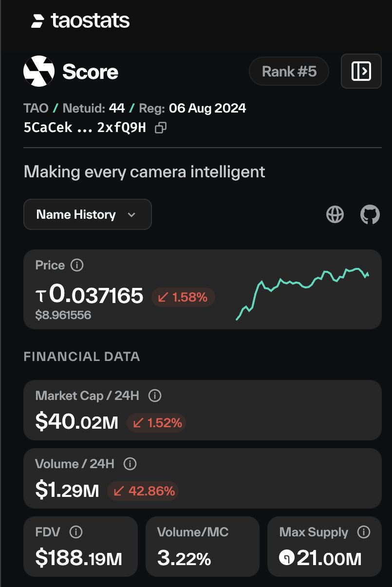Viewport: 392px width, 587px height.
Task: Show Market Cap info icon
Action: pos(154,396)
